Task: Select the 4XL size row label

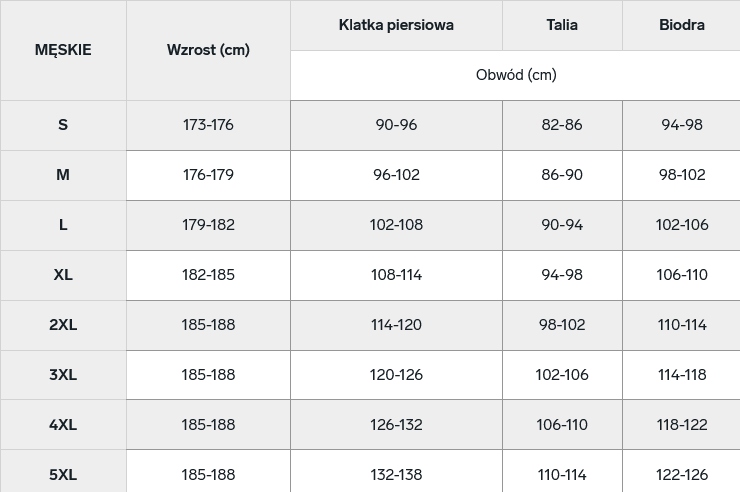Action: pos(63,425)
